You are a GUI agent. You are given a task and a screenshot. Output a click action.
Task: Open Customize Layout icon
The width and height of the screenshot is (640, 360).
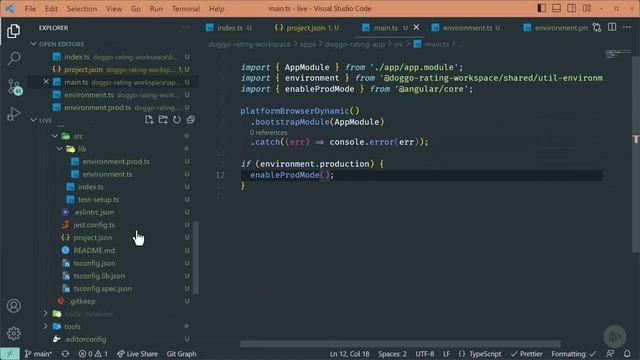(x=587, y=8)
